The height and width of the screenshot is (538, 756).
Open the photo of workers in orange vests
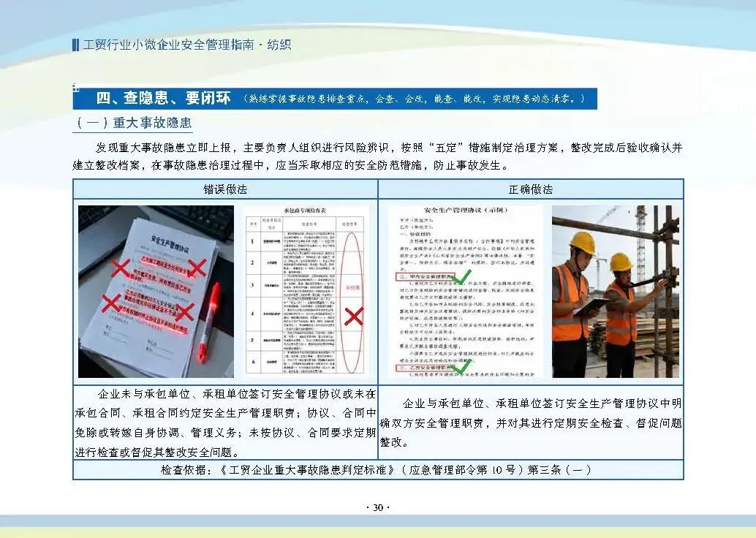pos(616,291)
